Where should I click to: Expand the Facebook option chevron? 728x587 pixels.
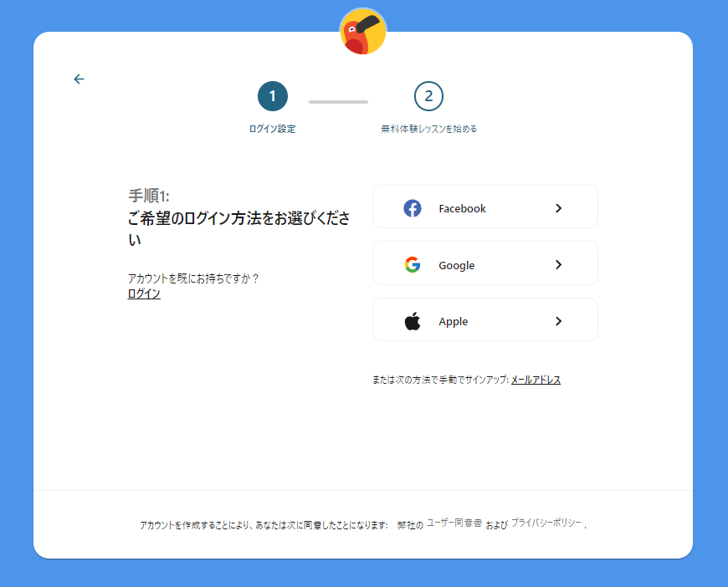[x=558, y=208]
